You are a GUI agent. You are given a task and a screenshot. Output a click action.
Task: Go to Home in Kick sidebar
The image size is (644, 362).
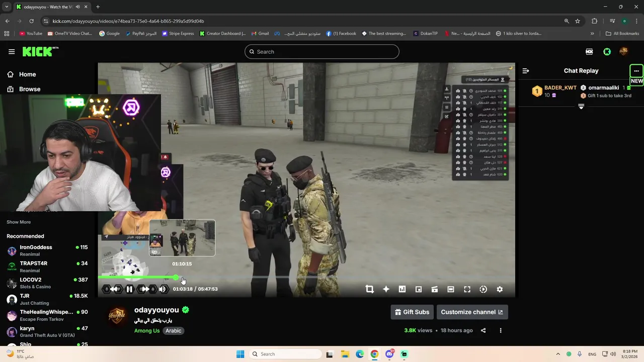pyautogui.click(x=27, y=74)
